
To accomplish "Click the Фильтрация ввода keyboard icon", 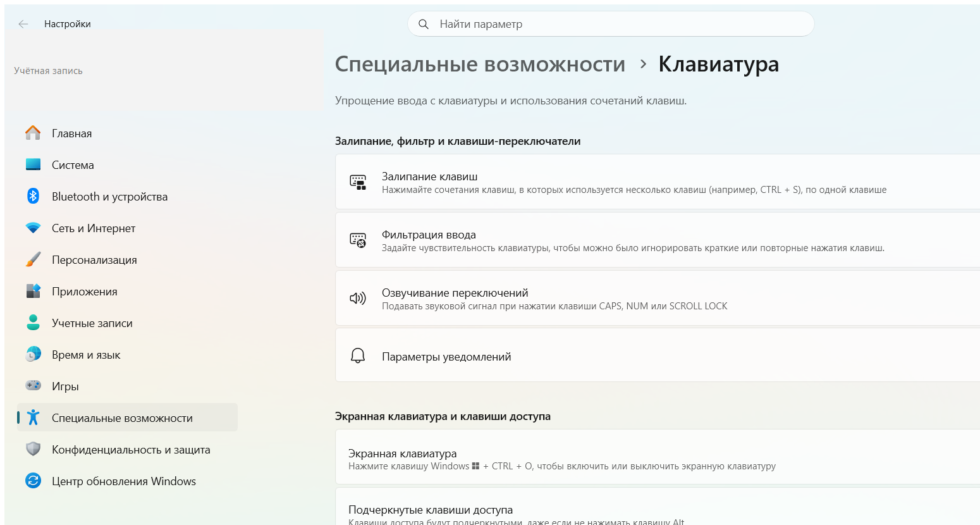I will [358, 240].
